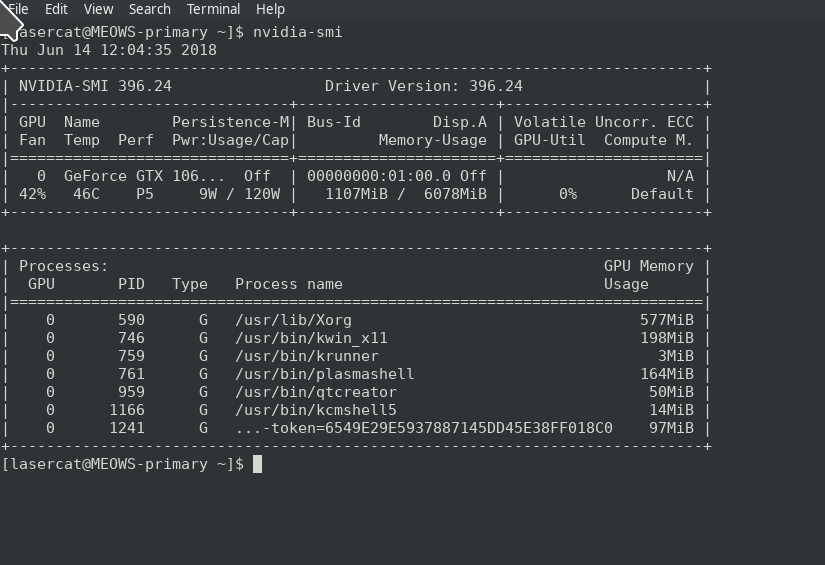Open the File menu
Screen dimensions: 825x565
pos(18,9)
